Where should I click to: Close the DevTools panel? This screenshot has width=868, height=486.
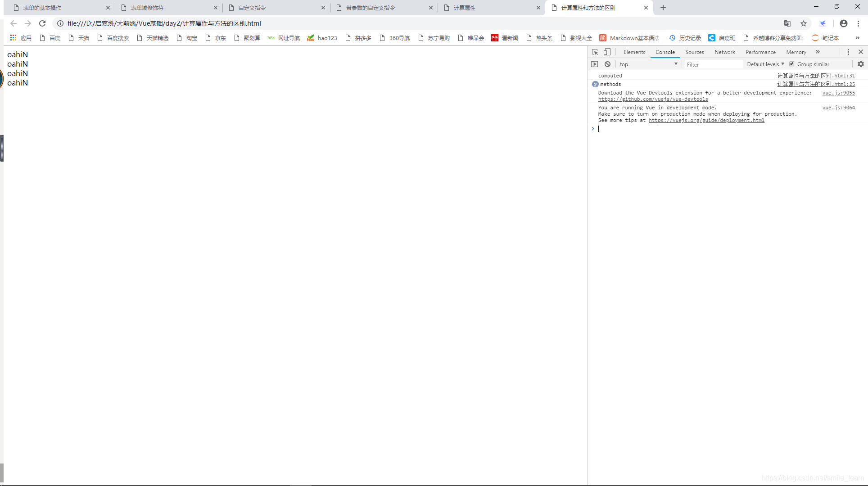861,52
